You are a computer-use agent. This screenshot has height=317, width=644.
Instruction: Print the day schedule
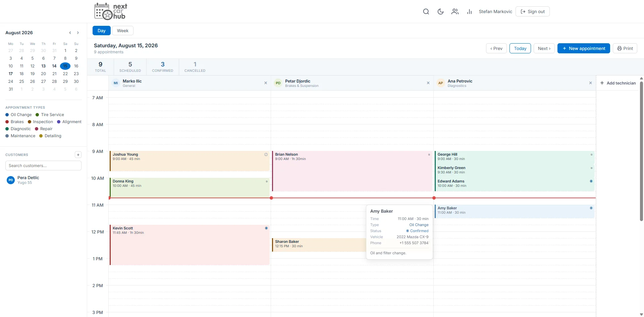point(625,48)
